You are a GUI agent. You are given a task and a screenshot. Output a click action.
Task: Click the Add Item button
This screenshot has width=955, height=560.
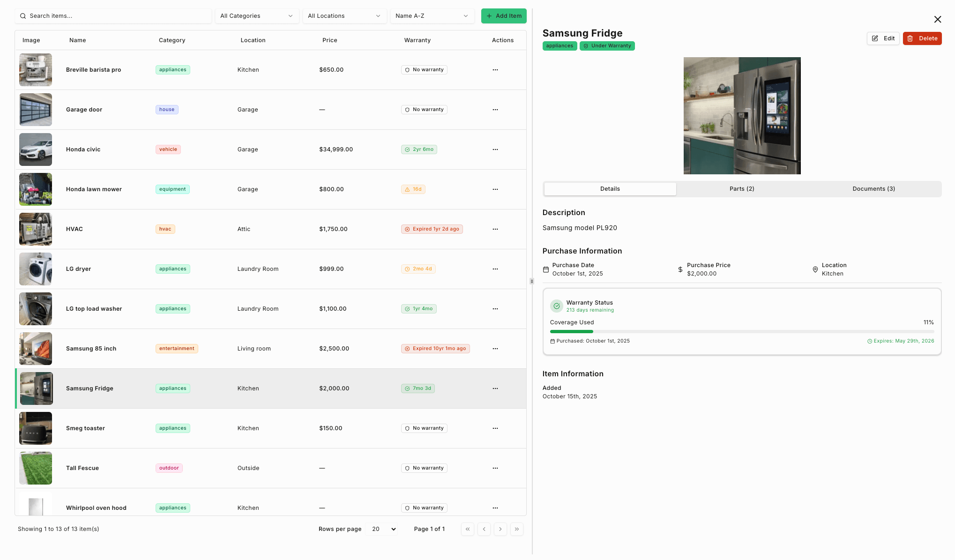[504, 15]
